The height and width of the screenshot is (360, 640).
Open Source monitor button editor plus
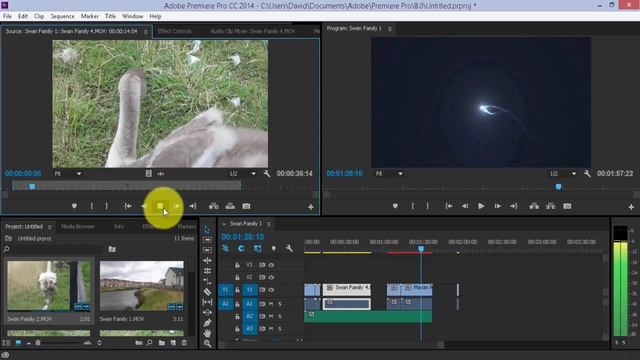coord(311,207)
